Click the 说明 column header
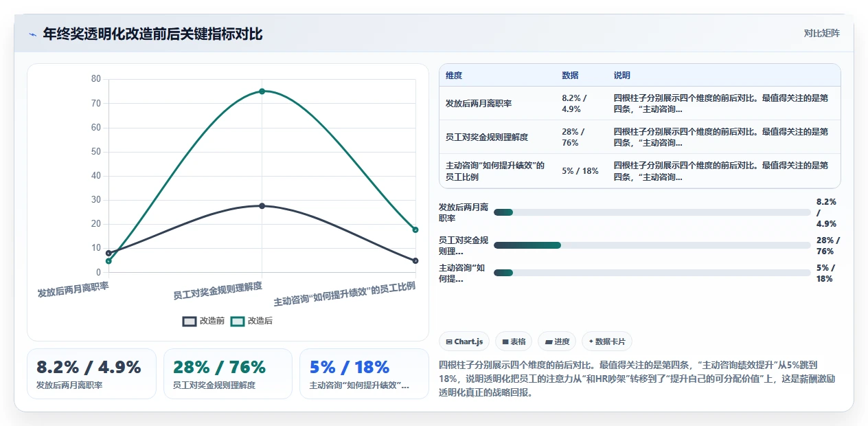Image resolution: width=868 pixels, height=426 pixels. pos(622,76)
